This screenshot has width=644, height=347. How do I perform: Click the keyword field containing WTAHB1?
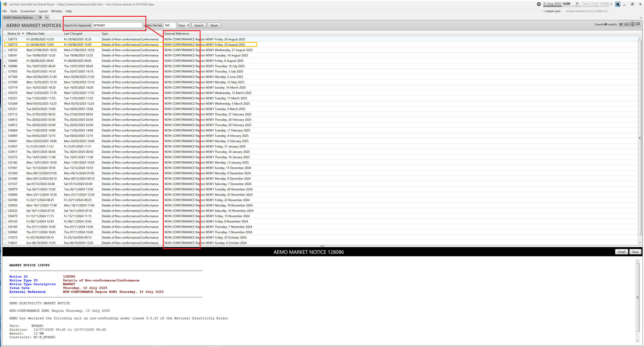pos(117,25)
